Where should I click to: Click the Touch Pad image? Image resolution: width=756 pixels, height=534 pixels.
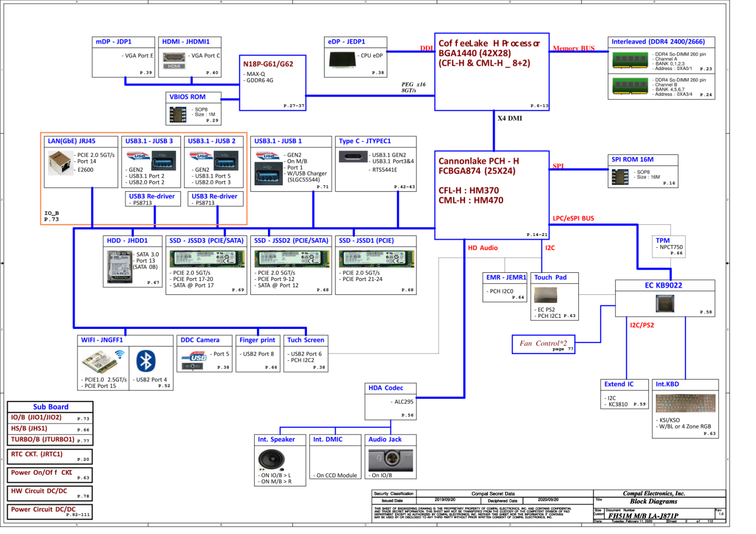point(546,295)
